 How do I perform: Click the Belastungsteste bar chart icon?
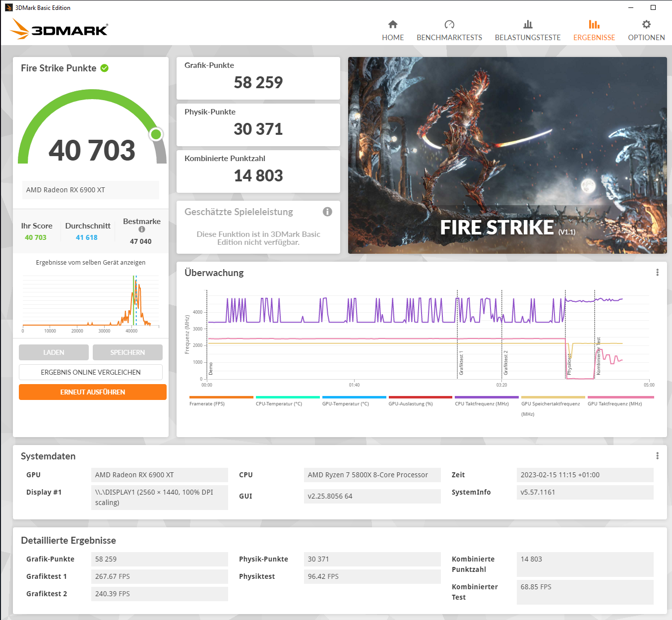(x=528, y=24)
